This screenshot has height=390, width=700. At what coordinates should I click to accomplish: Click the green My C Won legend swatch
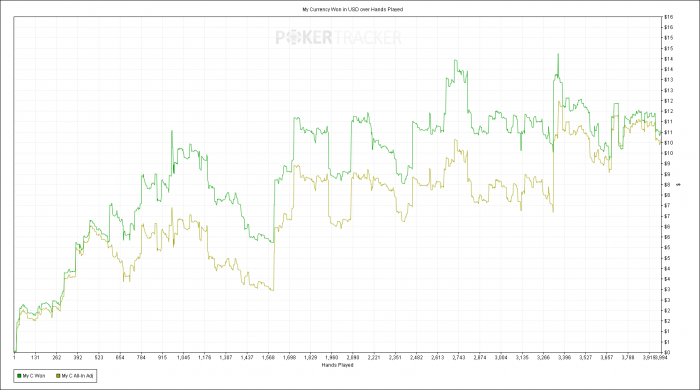tap(19, 376)
